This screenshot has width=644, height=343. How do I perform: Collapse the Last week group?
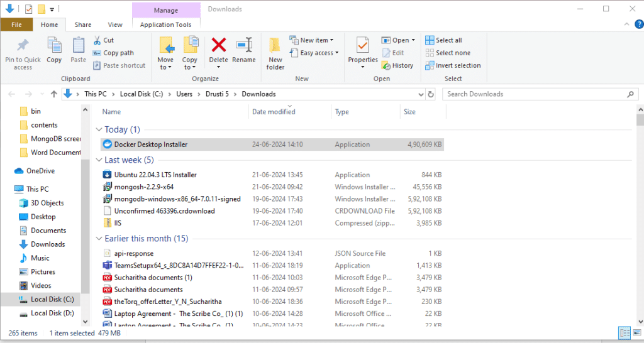coord(99,160)
